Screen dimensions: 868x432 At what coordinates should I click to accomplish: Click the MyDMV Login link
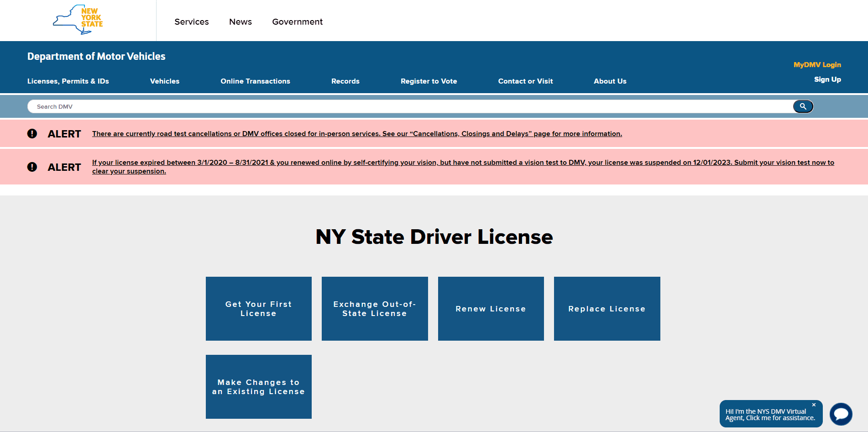(x=817, y=64)
